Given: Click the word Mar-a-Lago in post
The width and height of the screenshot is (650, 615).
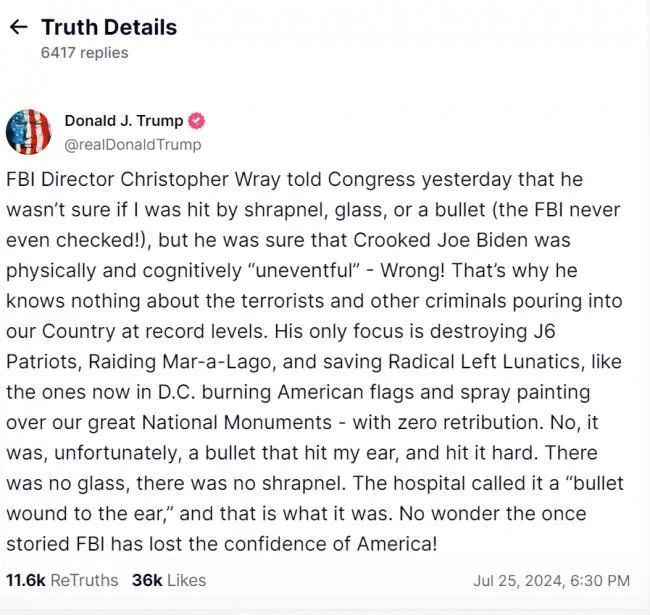Looking at the screenshot, I should 216,362.
